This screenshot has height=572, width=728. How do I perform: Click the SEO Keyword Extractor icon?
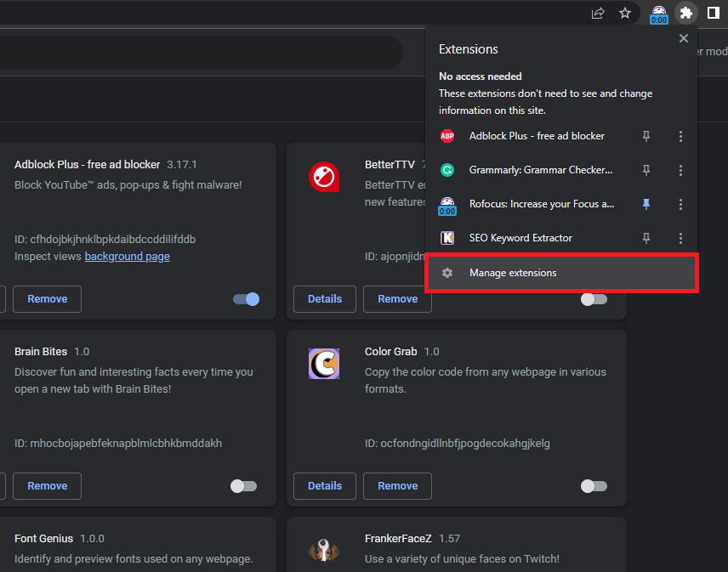tap(447, 238)
